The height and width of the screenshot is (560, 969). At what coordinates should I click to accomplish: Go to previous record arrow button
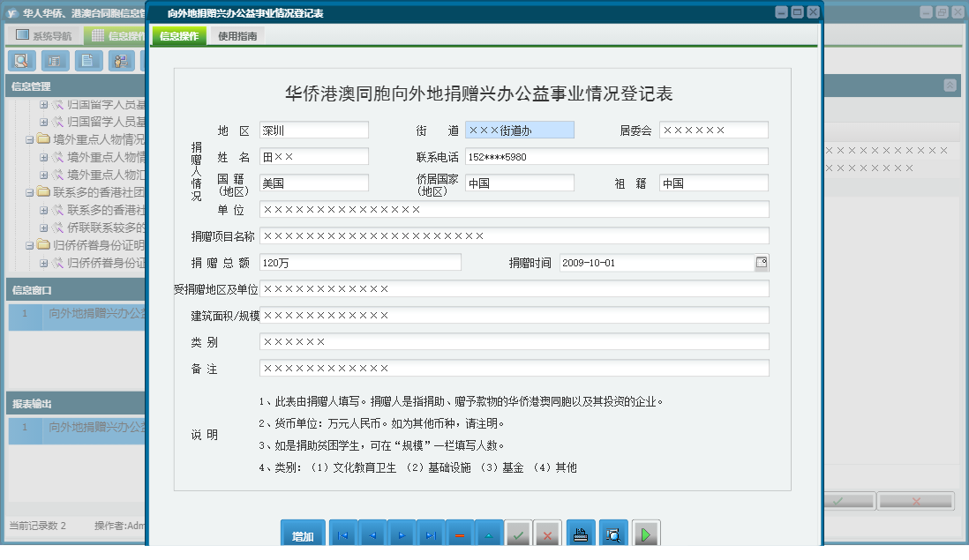click(x=372, y=534)
